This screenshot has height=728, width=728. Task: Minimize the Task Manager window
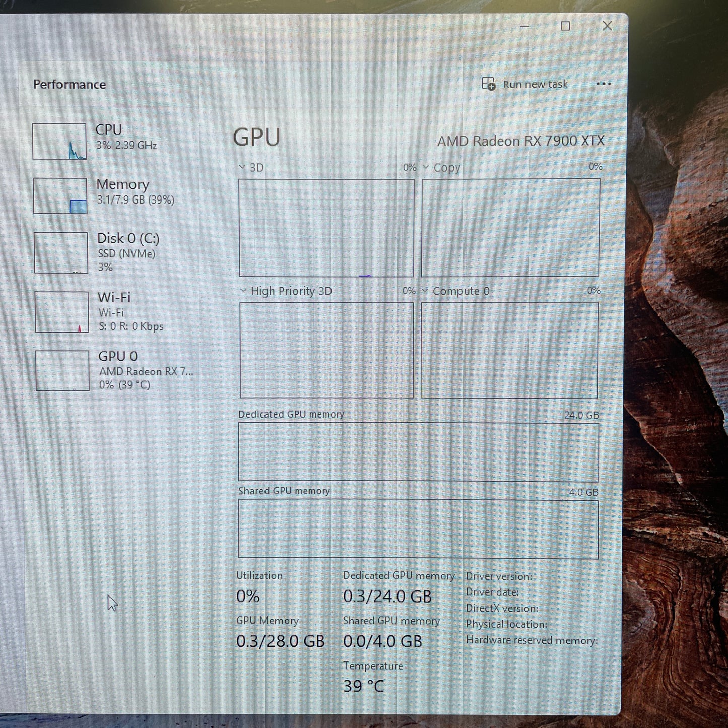coord(524,26)
